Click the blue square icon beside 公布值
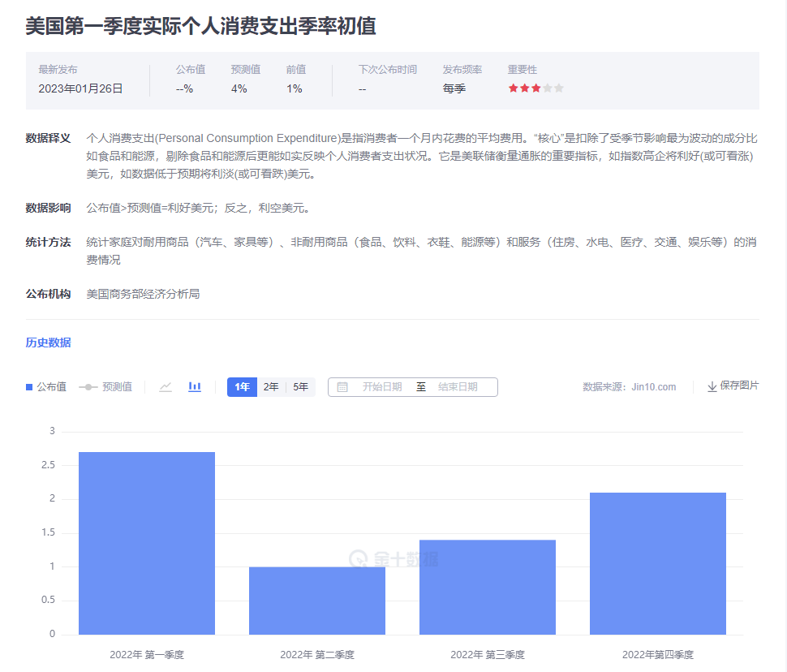This screenshot has height=672, width=787. [x=28, y=387]
